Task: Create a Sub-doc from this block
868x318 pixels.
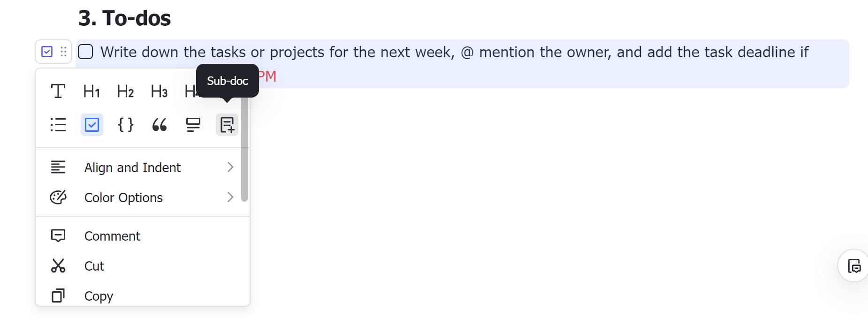Action: pos(227,125)
